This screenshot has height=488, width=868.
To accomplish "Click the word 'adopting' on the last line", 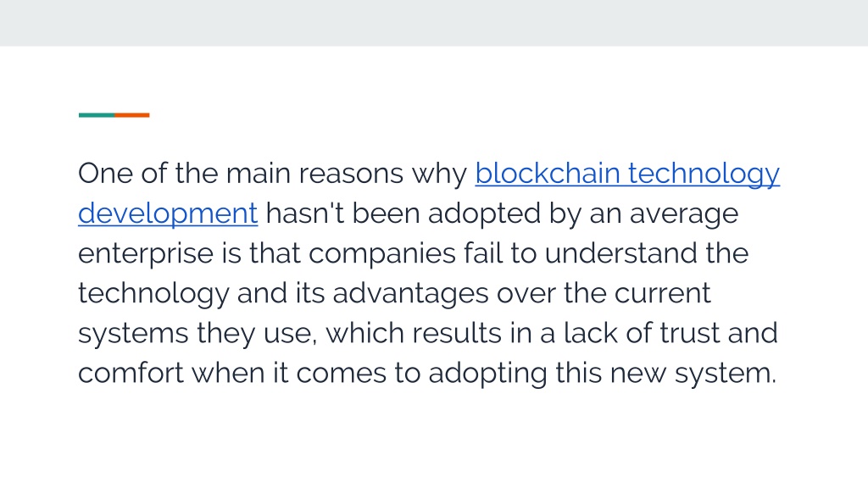I will tap(487, 374).
